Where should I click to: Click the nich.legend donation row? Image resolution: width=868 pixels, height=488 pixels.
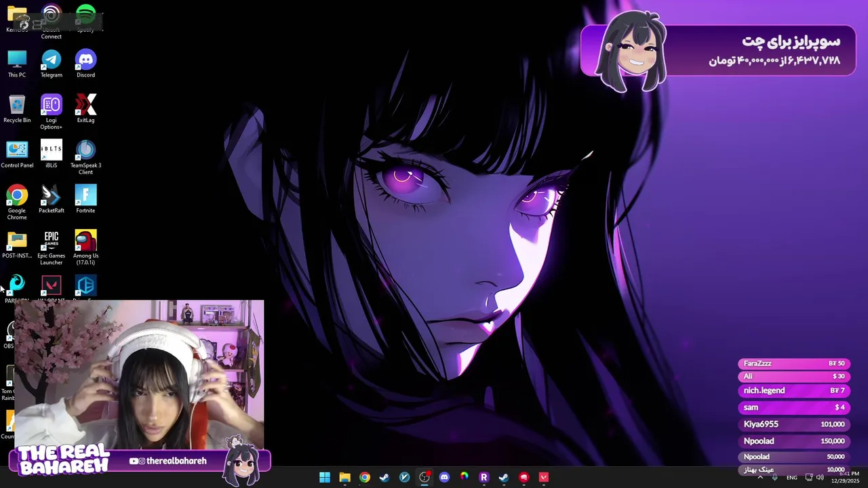794,390
